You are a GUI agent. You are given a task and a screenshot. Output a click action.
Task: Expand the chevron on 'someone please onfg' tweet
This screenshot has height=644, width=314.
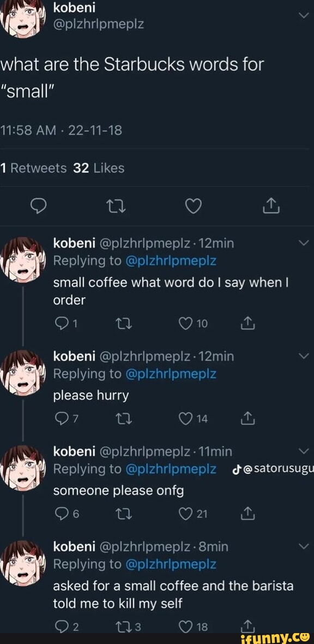(x=304, y=451)
